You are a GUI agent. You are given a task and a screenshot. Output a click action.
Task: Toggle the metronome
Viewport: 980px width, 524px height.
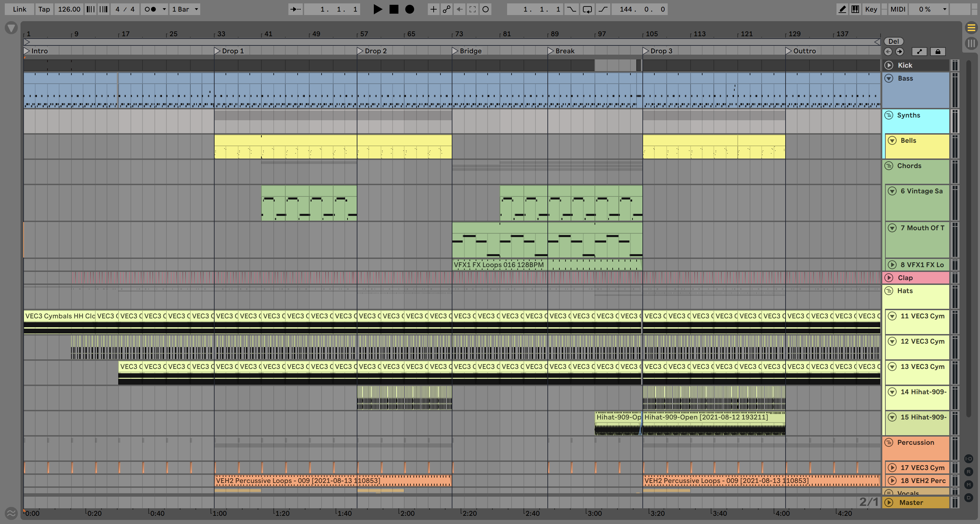point(151,9)
